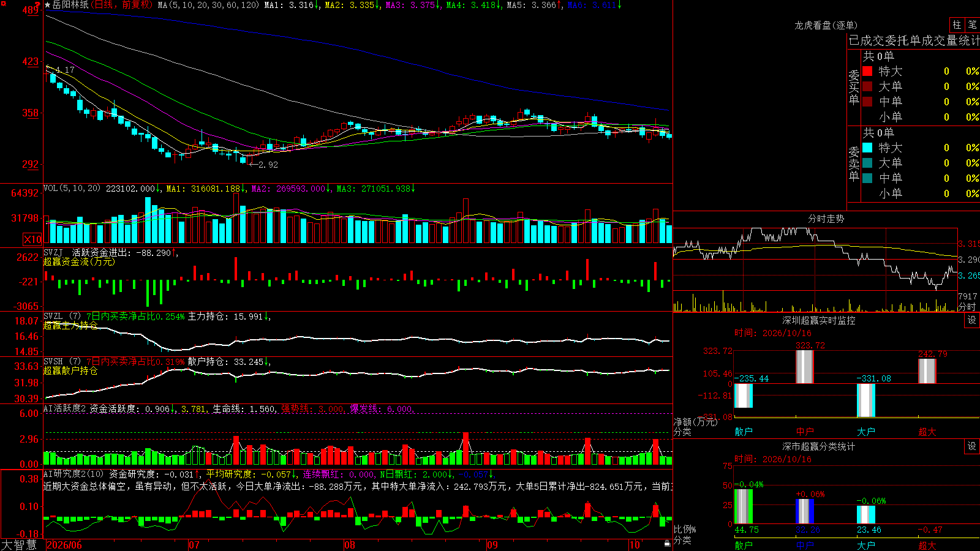Click the SVZL (7) indicator label

(x=62, y=317)
